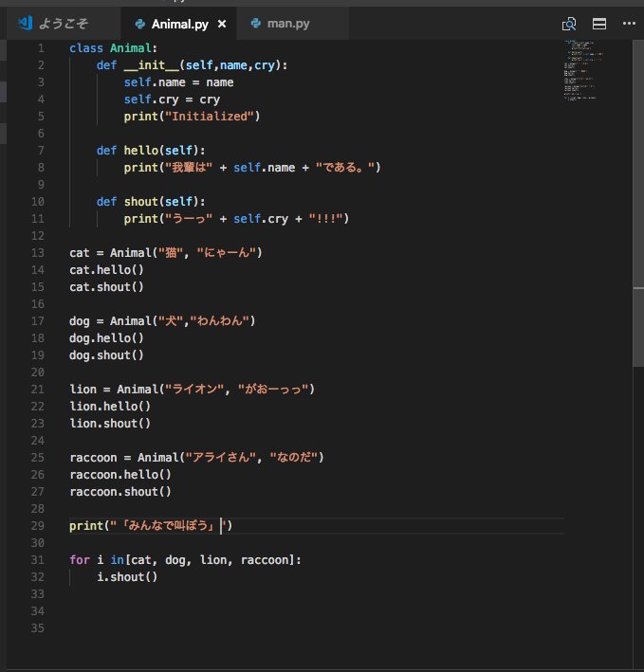Click line number 1 in gutter

tap(41, 48)
